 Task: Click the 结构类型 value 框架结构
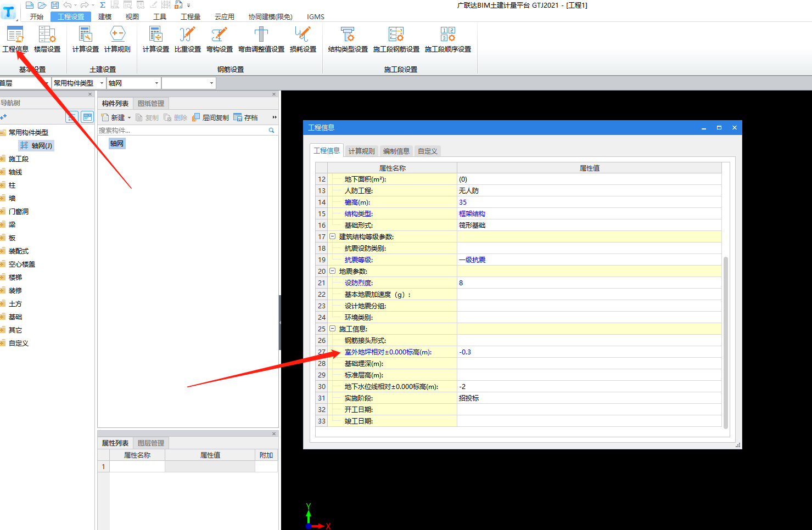[589, 214]
